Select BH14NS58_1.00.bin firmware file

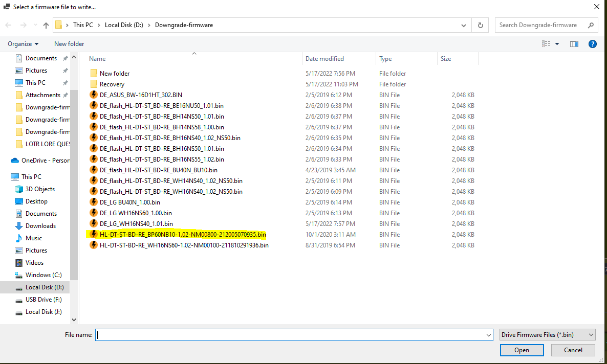click(x=162, y=127)
